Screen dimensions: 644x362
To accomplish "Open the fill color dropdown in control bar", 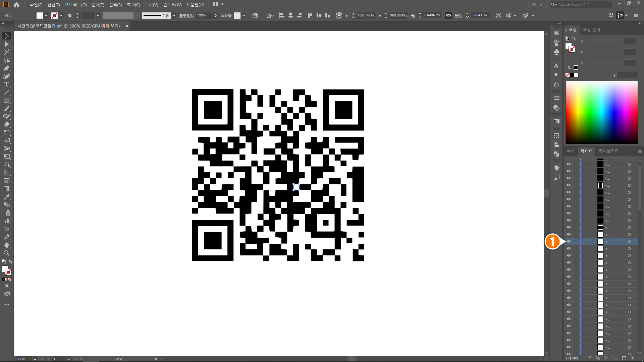I will pyautogui.click(x=46, y=15).
